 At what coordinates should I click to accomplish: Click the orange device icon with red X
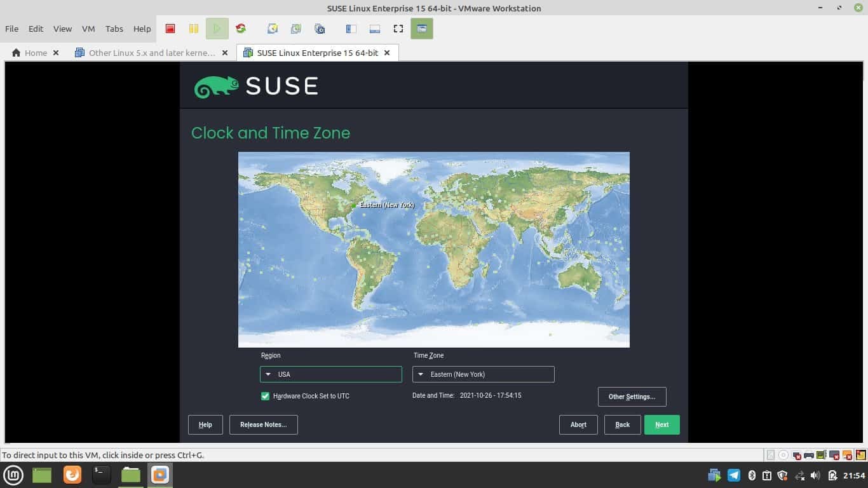click(847, 455)
